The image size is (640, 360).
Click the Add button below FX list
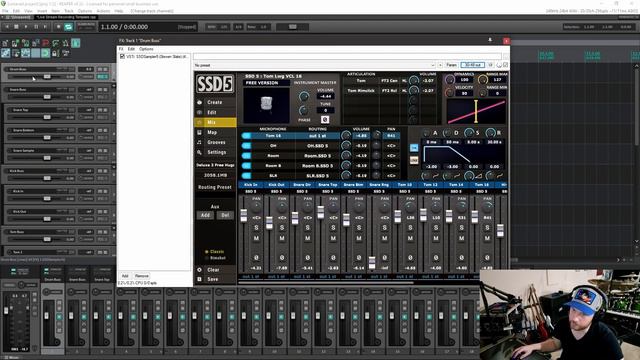click(x=125, y=276)
